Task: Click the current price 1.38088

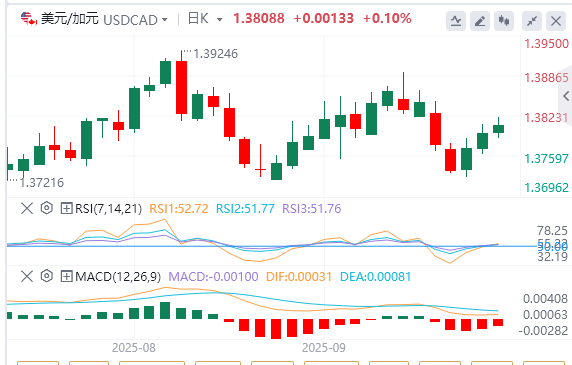Action: coord(259,19)
